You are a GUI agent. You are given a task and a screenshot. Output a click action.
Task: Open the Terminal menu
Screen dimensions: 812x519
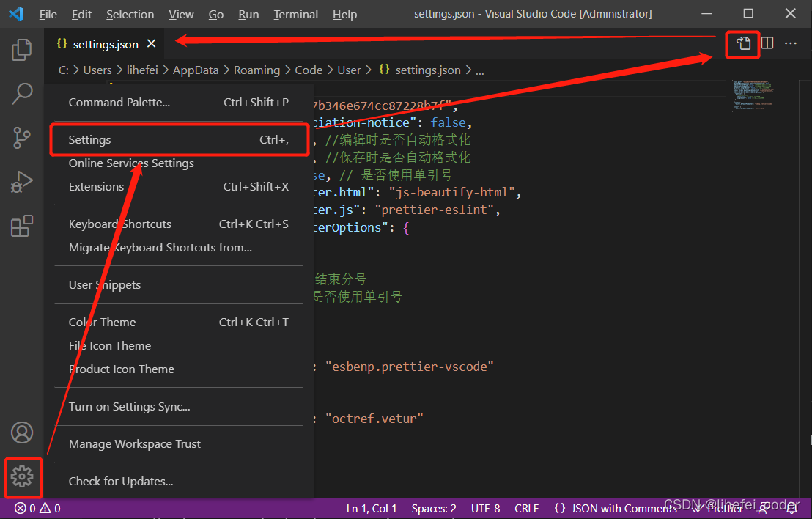click(x=295, y=14)
